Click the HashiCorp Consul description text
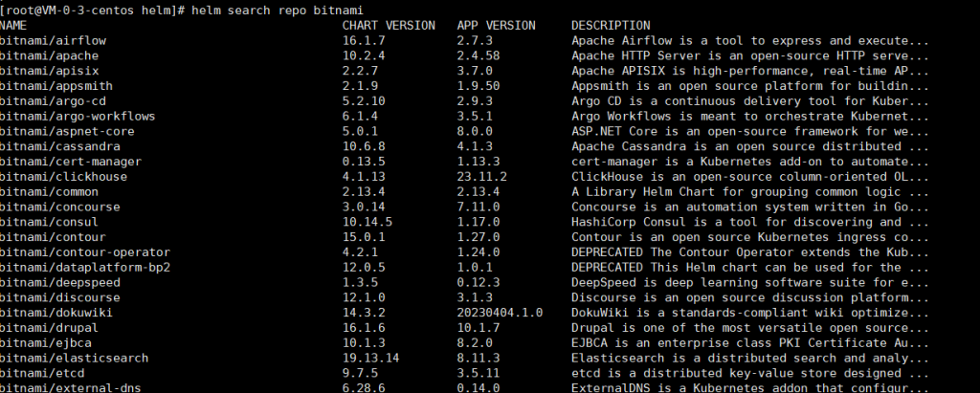 (x=749, y=220)
